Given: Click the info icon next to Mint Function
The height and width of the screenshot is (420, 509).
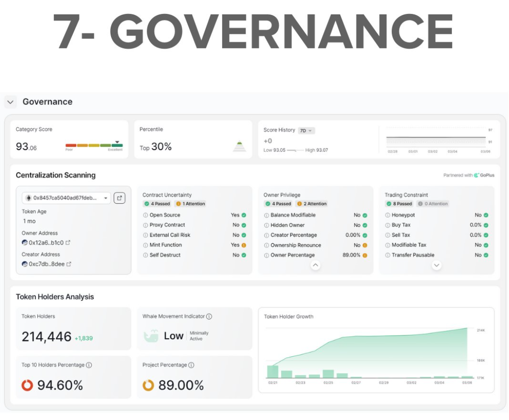Looking at the screenshot, I should tap(145, 245).
